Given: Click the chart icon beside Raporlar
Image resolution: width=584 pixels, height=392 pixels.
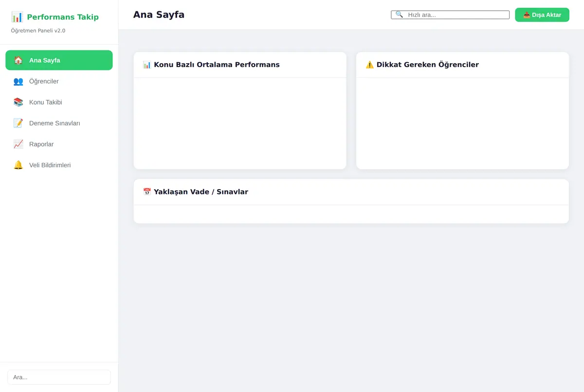Looking at the screenshot, I should (x=18, y=144).
